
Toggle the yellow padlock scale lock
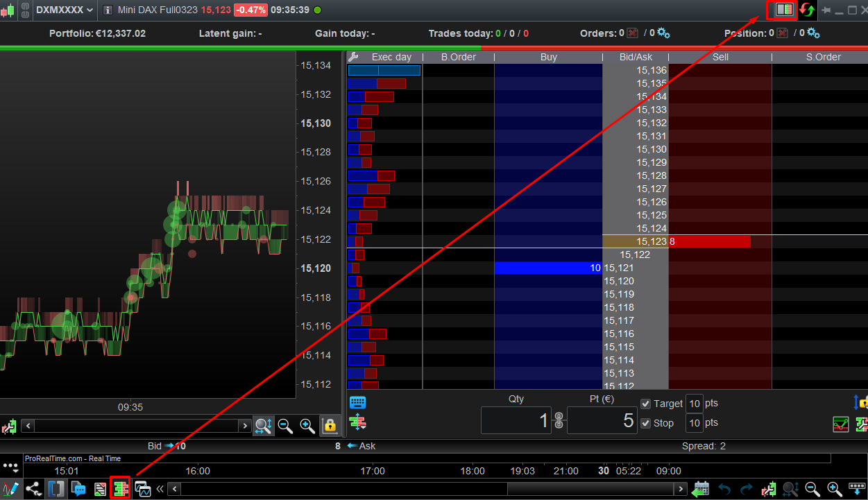click(330, 426)
